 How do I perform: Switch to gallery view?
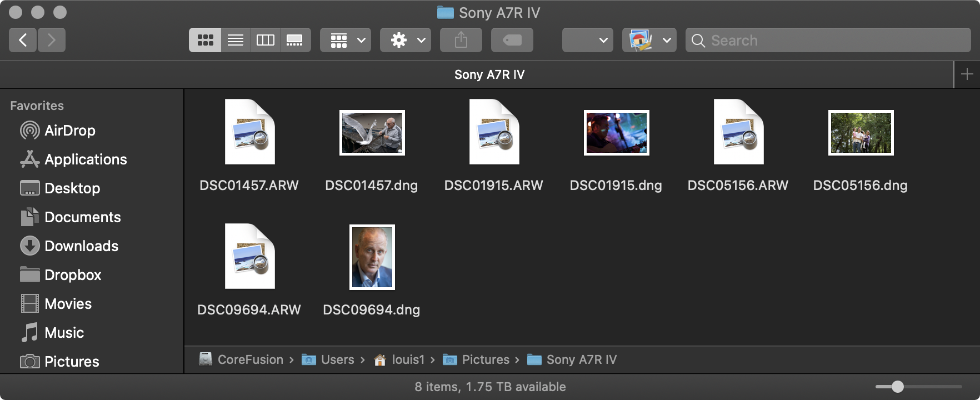[x=295, y=40]
